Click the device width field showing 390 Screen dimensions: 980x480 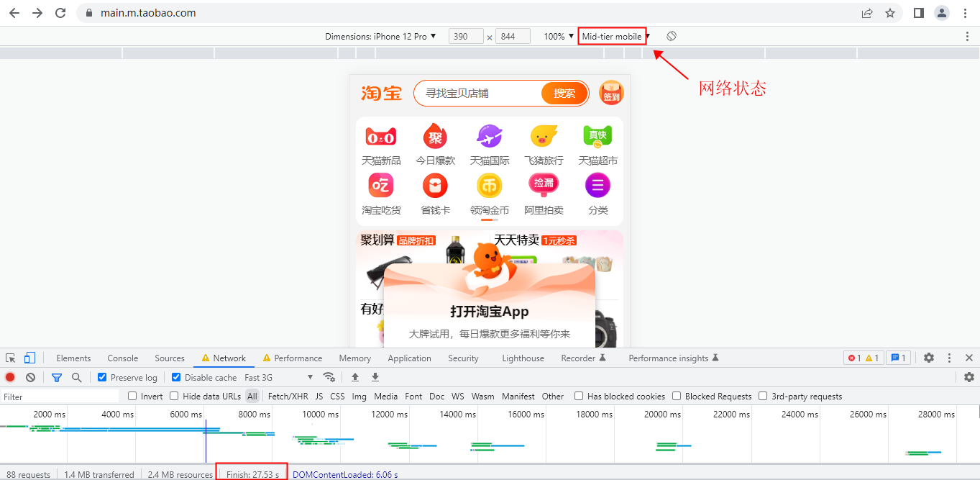466,36
